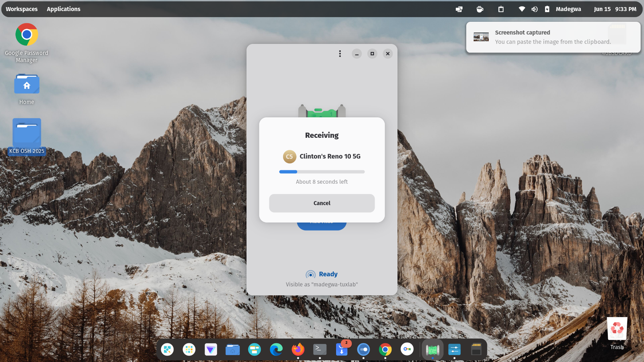The image size is (644, 362).
Task: Click the 9:33 PM clock
Action: click(x=626, y=9)
